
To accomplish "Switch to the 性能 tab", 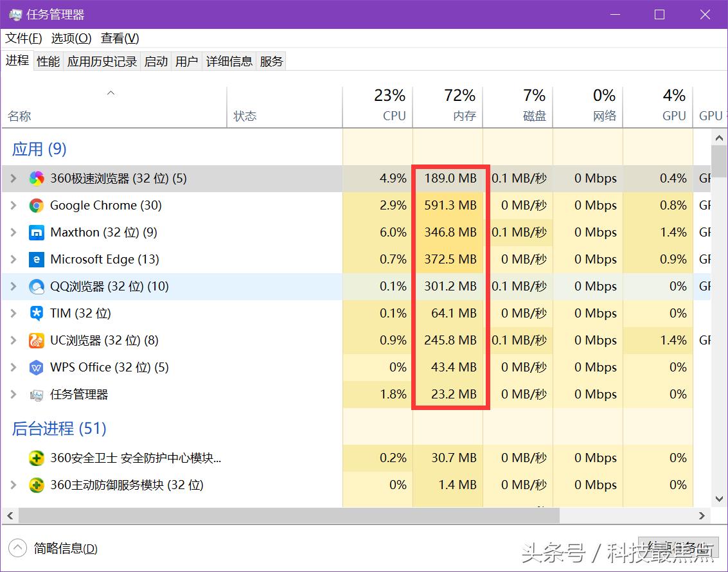I will pyautogui.click(x=48, y=60).
